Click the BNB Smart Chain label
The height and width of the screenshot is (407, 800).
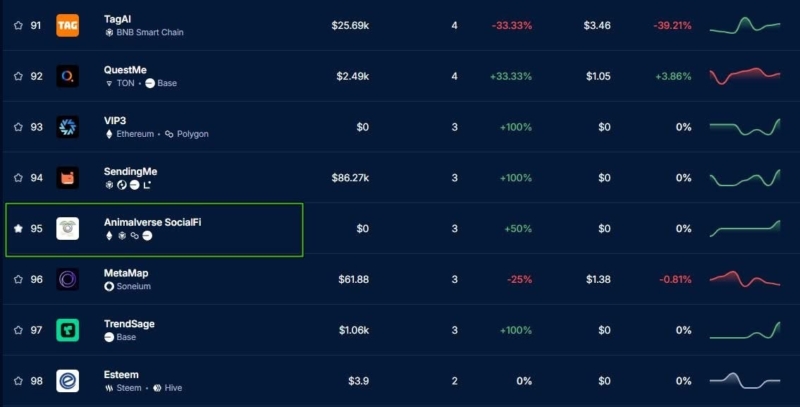click(x=150, y=32)
